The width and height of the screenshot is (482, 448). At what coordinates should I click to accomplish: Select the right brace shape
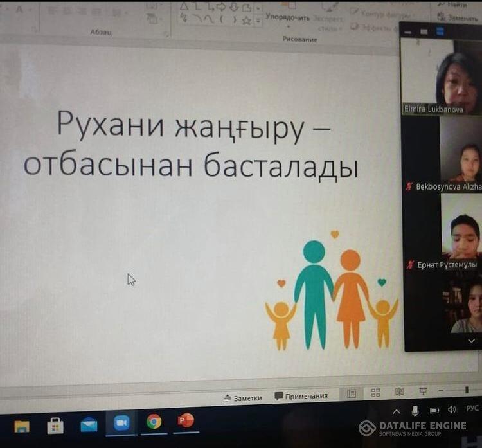(x=235, y=20)
